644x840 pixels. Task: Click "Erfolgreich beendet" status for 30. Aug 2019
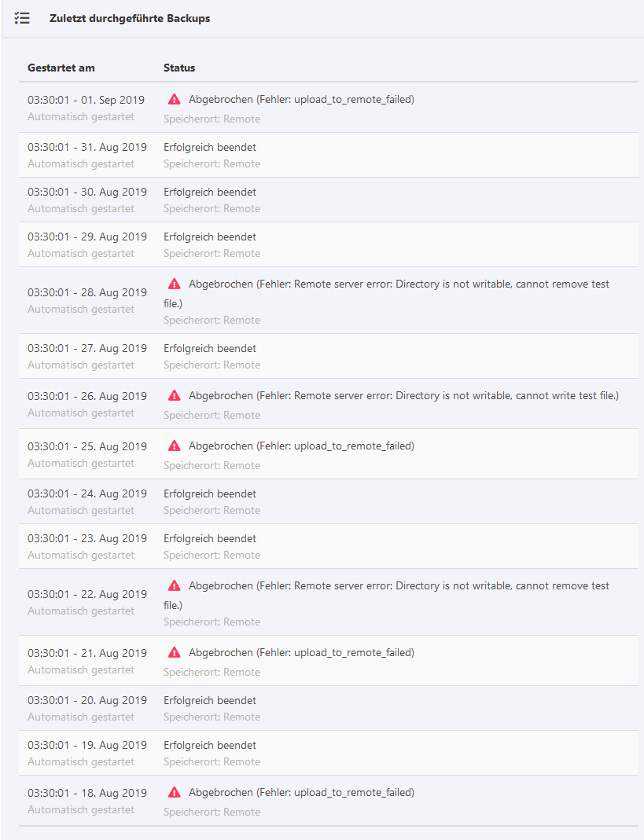pyautogui.click(x=210, y=192)
